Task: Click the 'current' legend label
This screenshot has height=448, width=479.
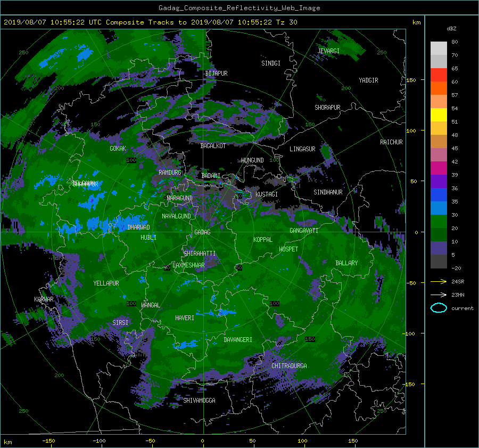Action: 463,308
